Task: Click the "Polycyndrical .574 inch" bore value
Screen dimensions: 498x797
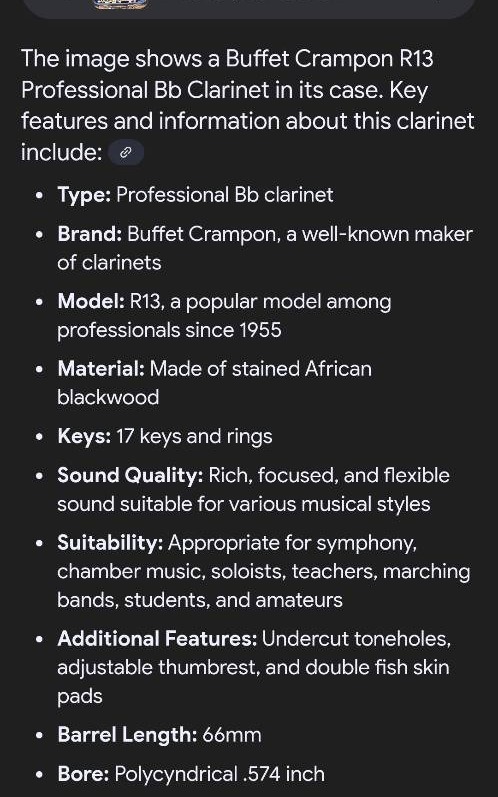Action: click(220, 775)
